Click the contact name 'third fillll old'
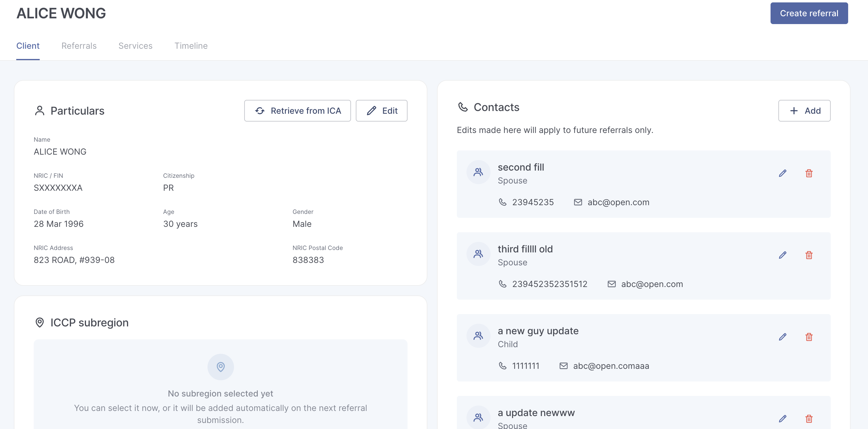Image resolution: width=868 pixels, height=429 pixels. pos(525,249)
